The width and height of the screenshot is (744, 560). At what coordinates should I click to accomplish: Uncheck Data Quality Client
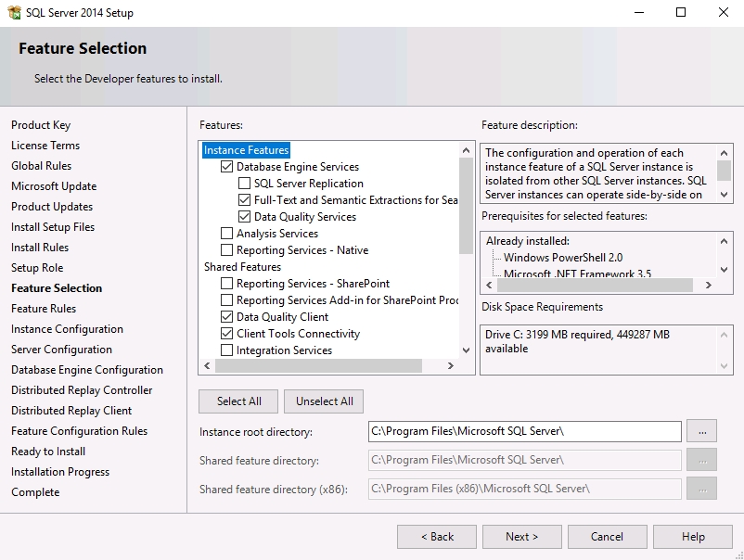[x=226, y=317]
